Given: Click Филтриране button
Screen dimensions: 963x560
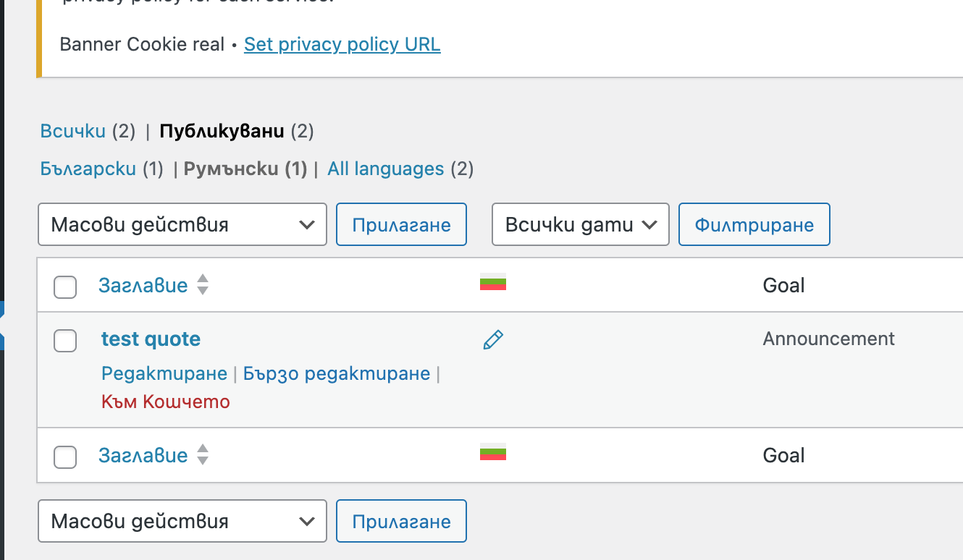Looking at the screenshot, I should pyautogui.click(x=754, y=224).
